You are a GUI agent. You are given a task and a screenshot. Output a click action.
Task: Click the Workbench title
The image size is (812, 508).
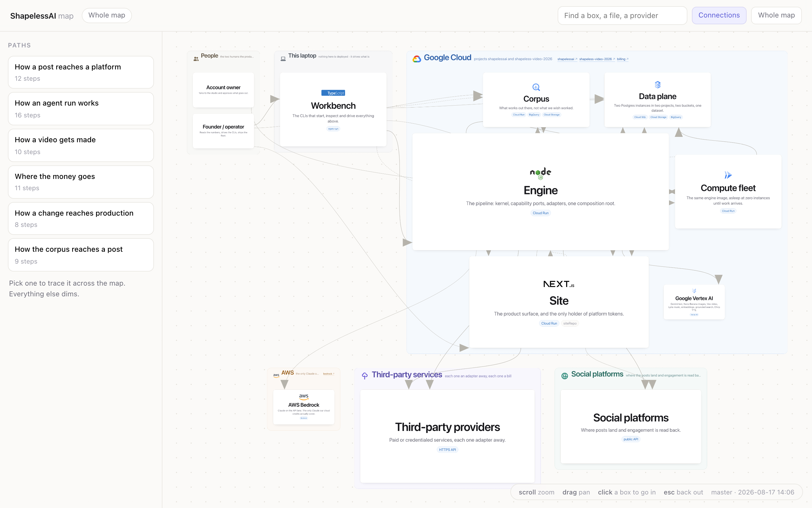coord(333,106)
